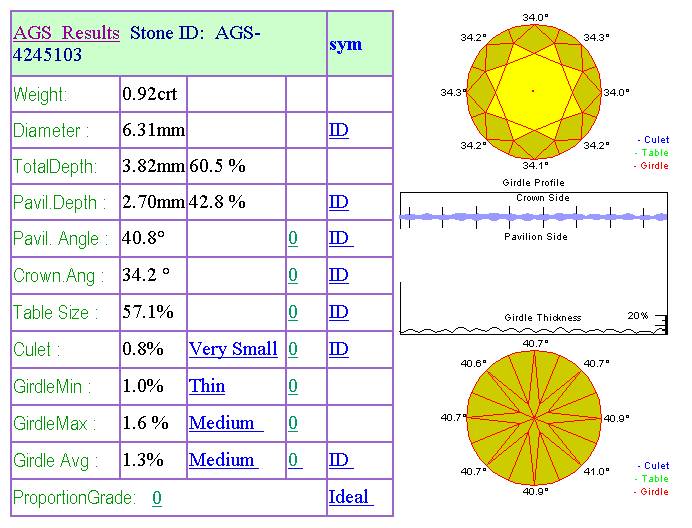Screen dimensions: 692x528
Task: Select the 0.8% culet value
Action: (x=143, y=349)
